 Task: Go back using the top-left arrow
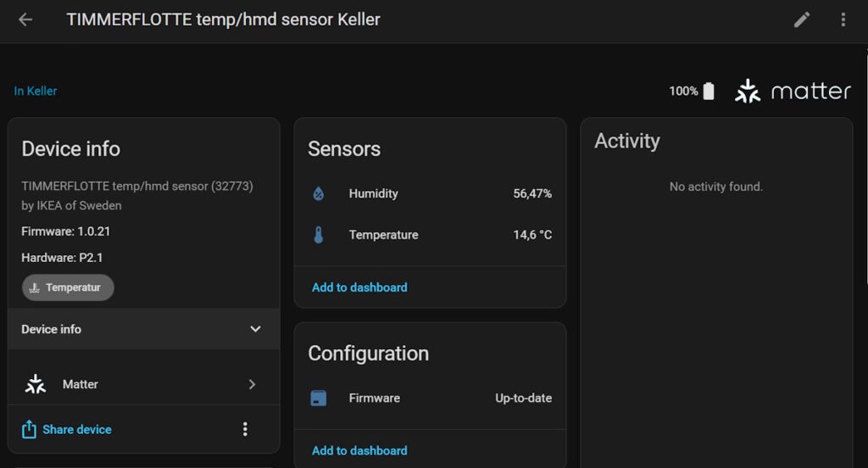[25, 19]
